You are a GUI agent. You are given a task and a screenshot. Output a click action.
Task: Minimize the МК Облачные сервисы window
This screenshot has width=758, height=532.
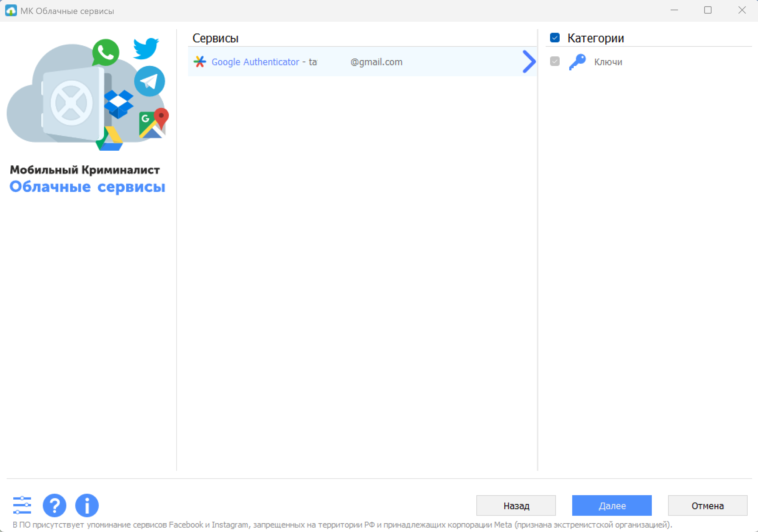[674, 10]
